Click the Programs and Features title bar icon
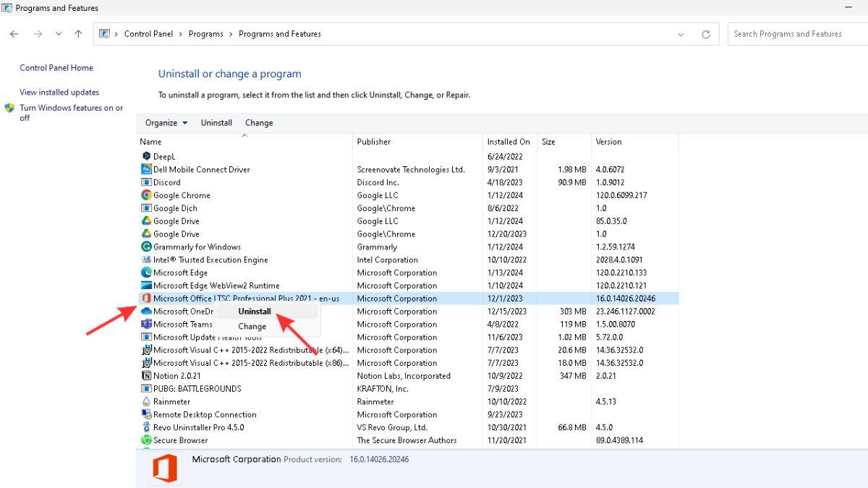This screenshot has width=868, height=488. 6,8
